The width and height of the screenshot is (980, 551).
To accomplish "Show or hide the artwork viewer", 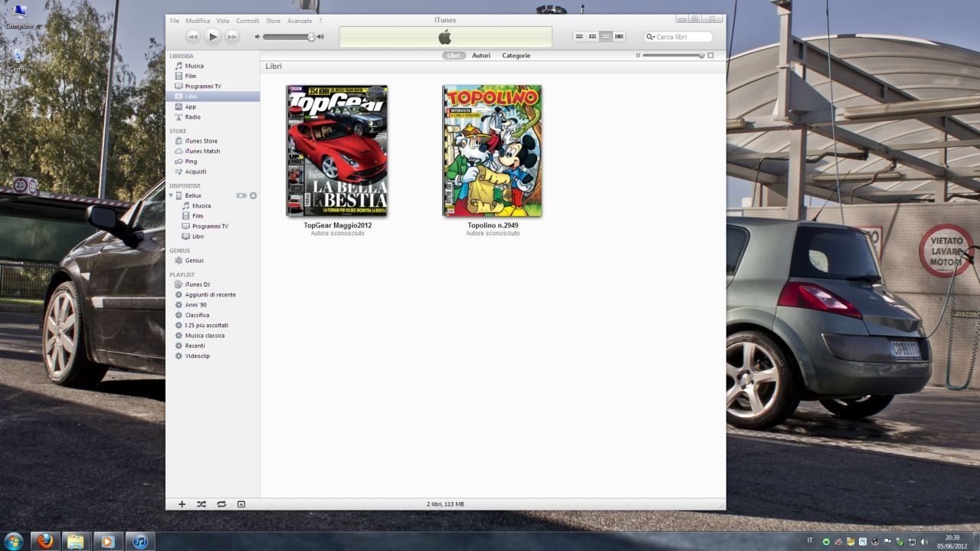I will click(x=241, y=504).
